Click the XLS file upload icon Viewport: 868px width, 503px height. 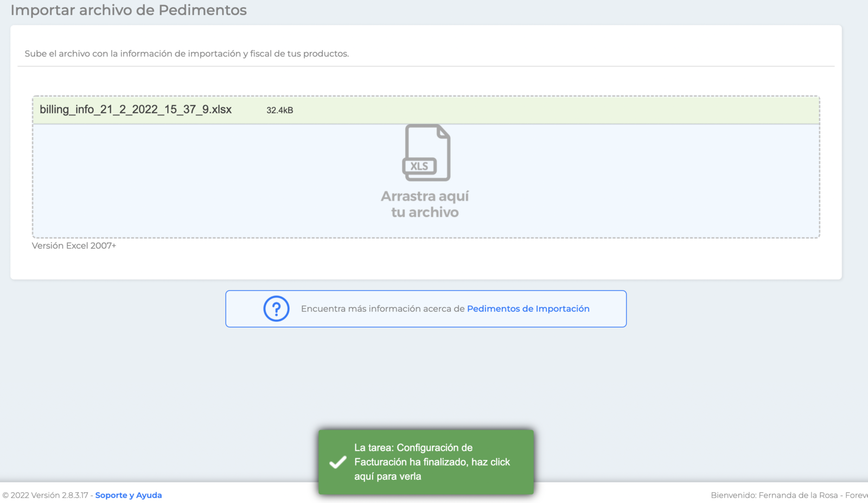coord(426,153)
